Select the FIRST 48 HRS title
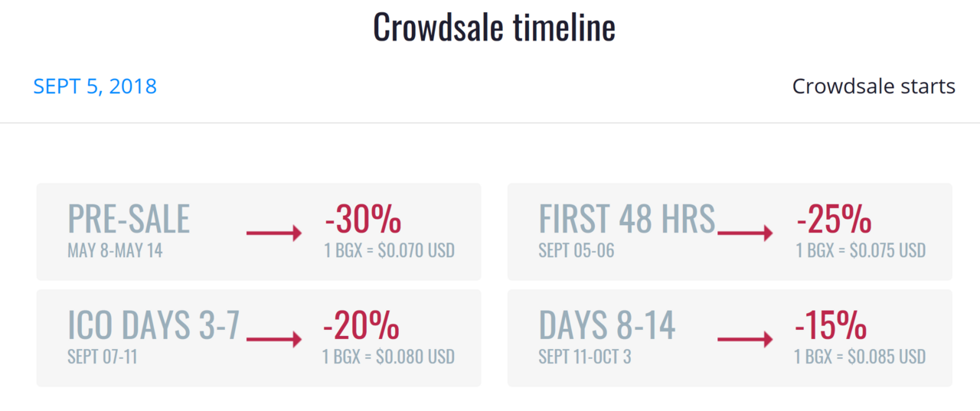Viewport: 980px width, 411px height. [627, 219]
